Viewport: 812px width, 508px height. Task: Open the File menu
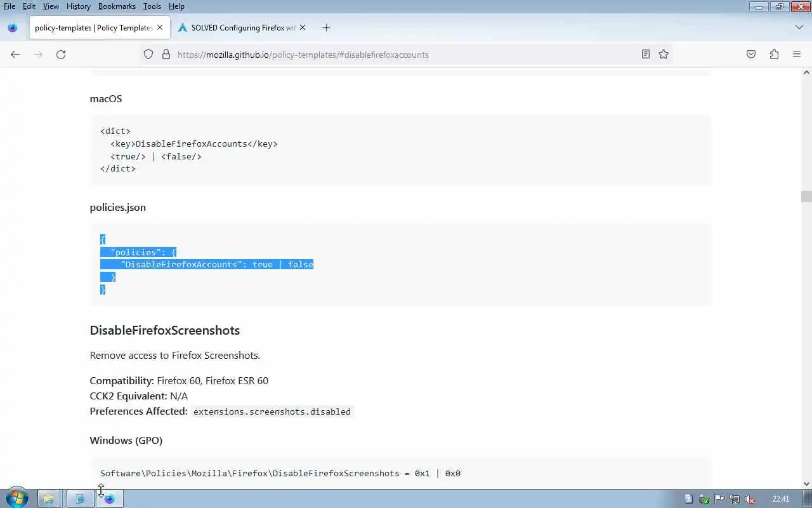pyautogui.click(x=10, y=6)
